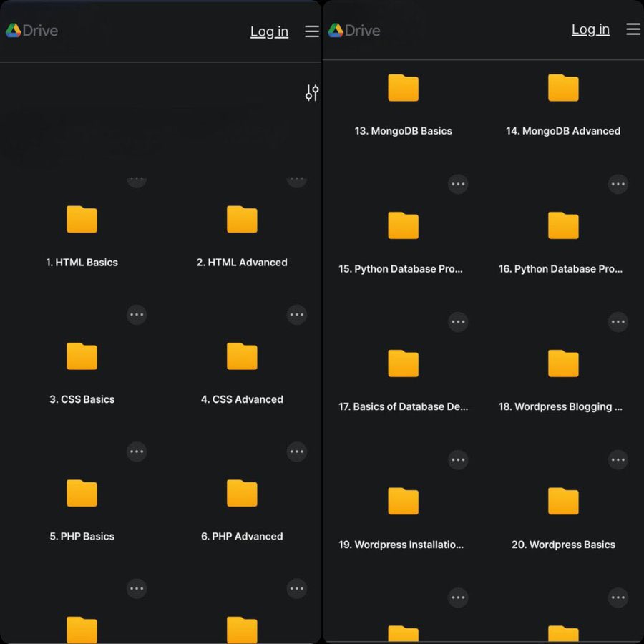Open the Drive logo homepage icon
The image size is (644, 644).
(x=31, y=31)
